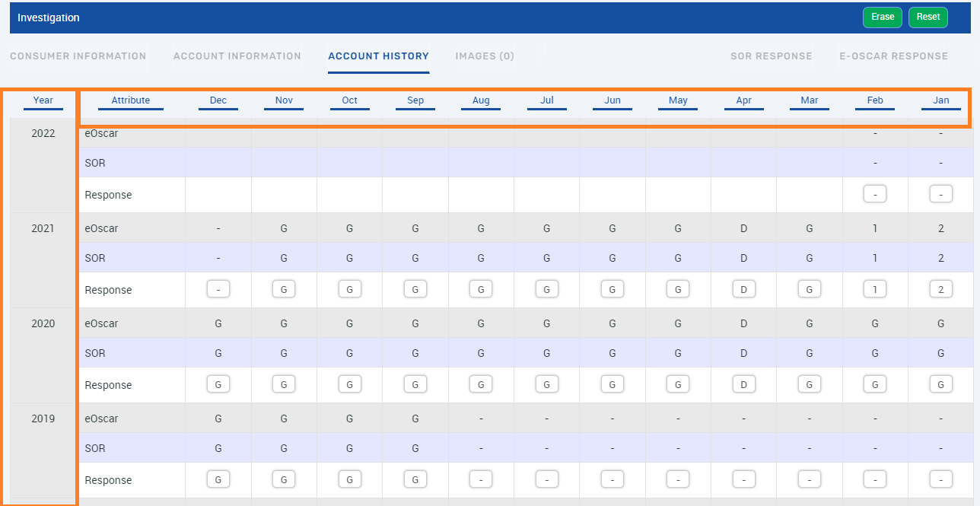Open the E-Oscar Response tab
The height and width of the screenshot is (506, 980).
pos(893,56)
